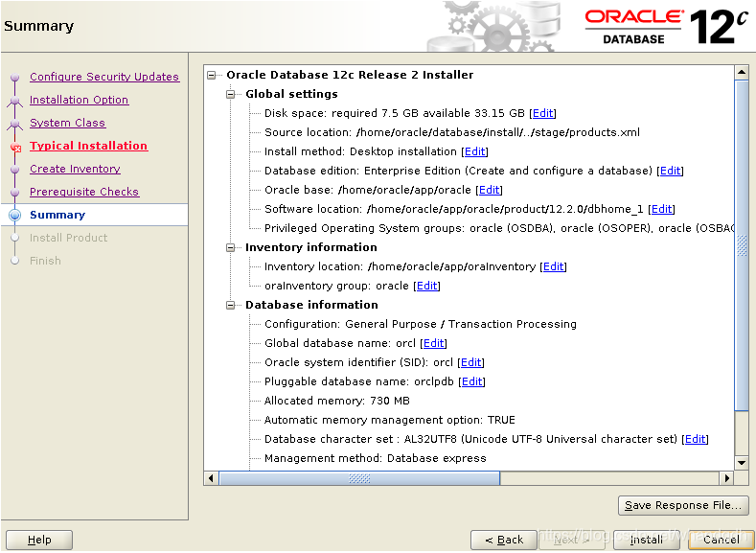Collapse the Oracle Database 12c Release 2 Installer node
The image size is (756, 553).
tap(211, 75)
